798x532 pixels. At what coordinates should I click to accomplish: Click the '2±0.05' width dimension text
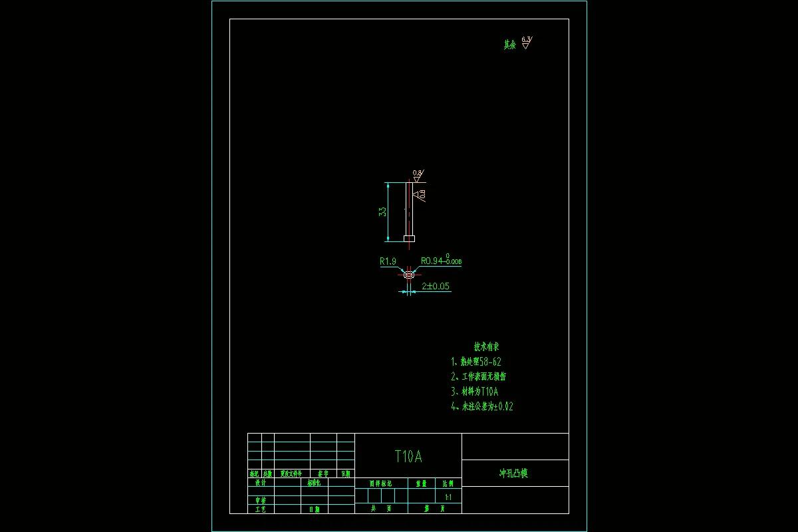pos(436,287)
